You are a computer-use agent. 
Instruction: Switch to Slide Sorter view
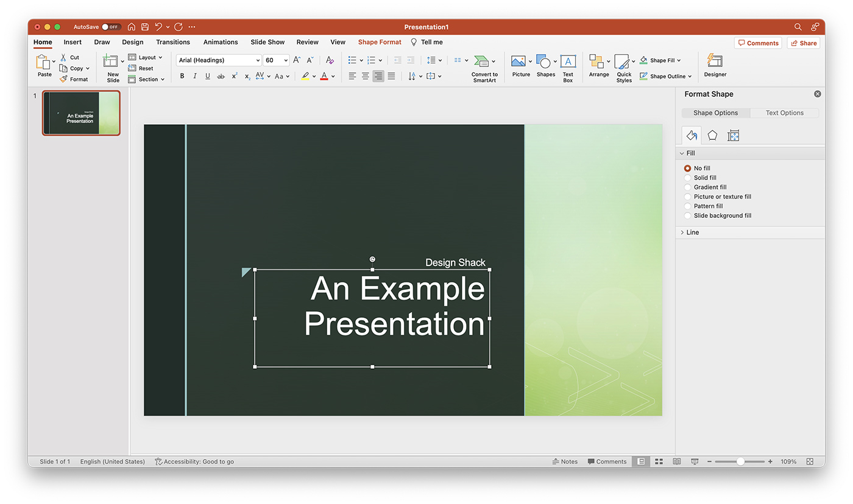(659, 461)
